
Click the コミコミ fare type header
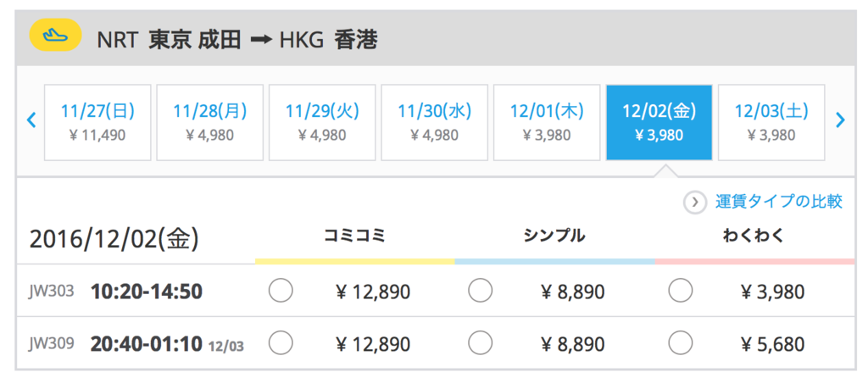(x=354, y=236)
